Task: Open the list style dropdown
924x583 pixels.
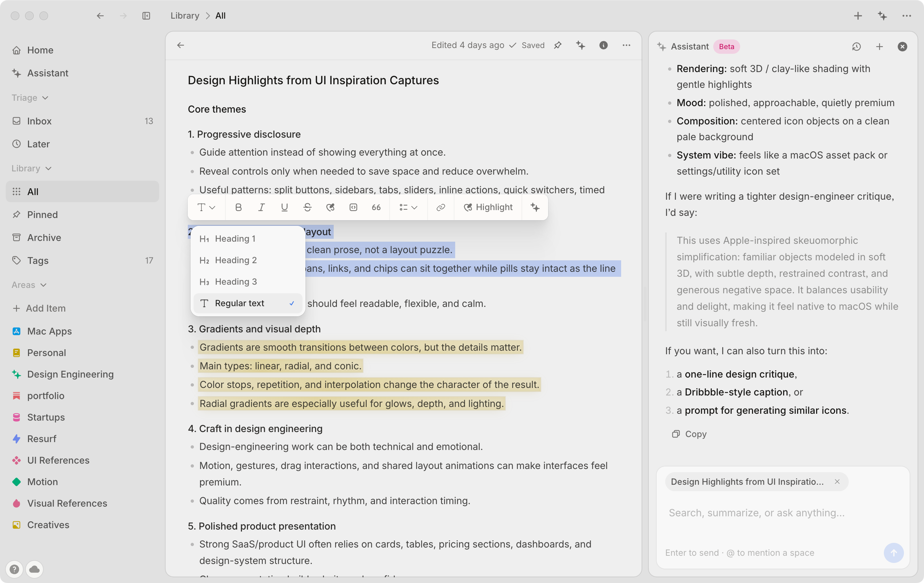Action: [408, 207]
